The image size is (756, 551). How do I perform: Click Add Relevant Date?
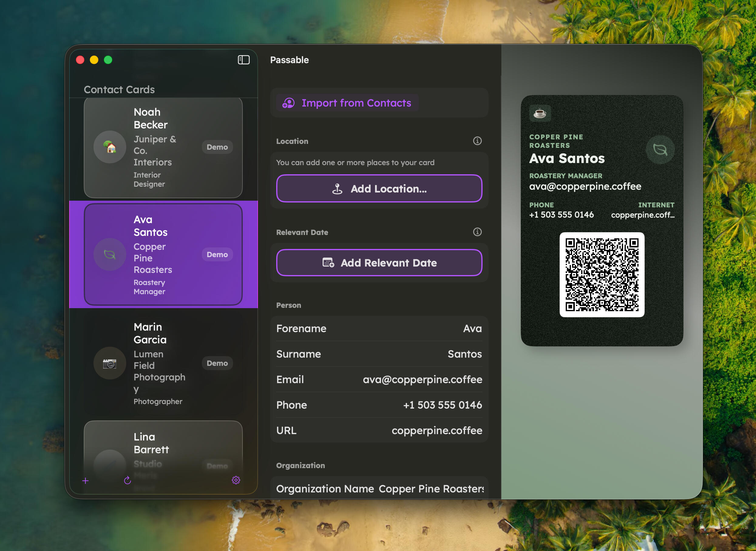[x=379, y=263]
